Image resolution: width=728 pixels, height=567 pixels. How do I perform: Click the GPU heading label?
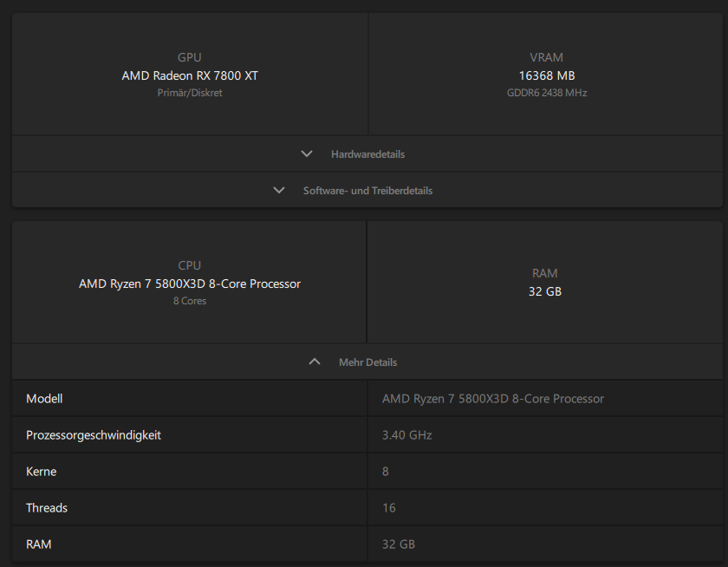190,57
